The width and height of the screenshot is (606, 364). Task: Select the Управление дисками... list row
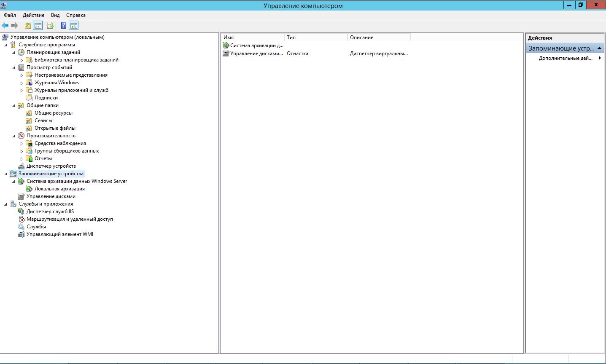253,54
